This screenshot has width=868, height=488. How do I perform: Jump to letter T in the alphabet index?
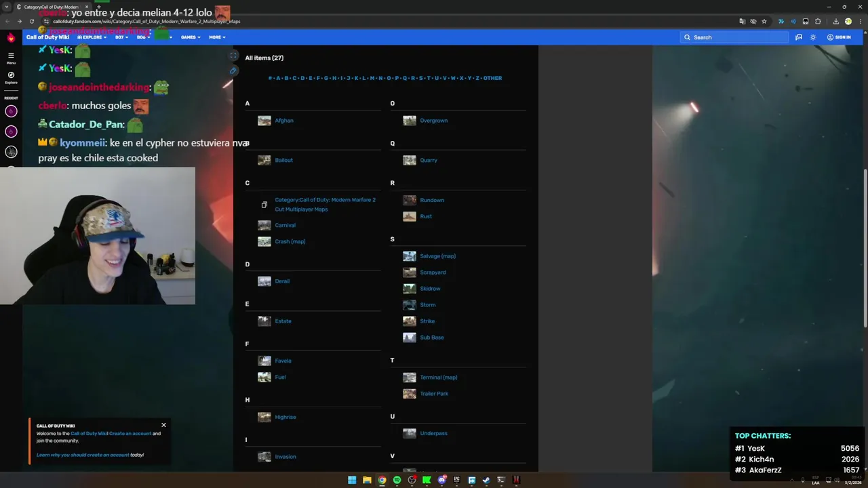coord(428,78)
